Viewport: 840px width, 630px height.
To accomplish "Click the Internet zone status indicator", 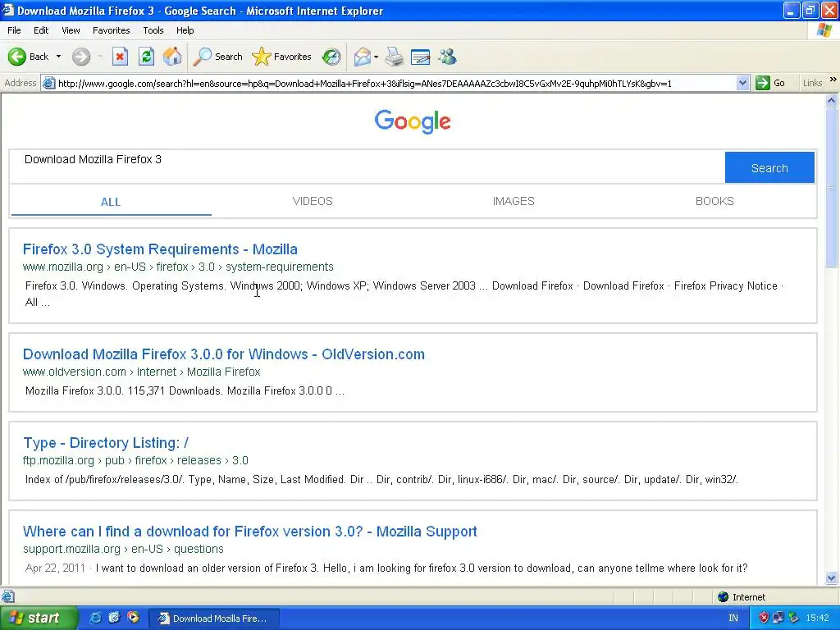I will pyautogui.click(x=742, y=597).
